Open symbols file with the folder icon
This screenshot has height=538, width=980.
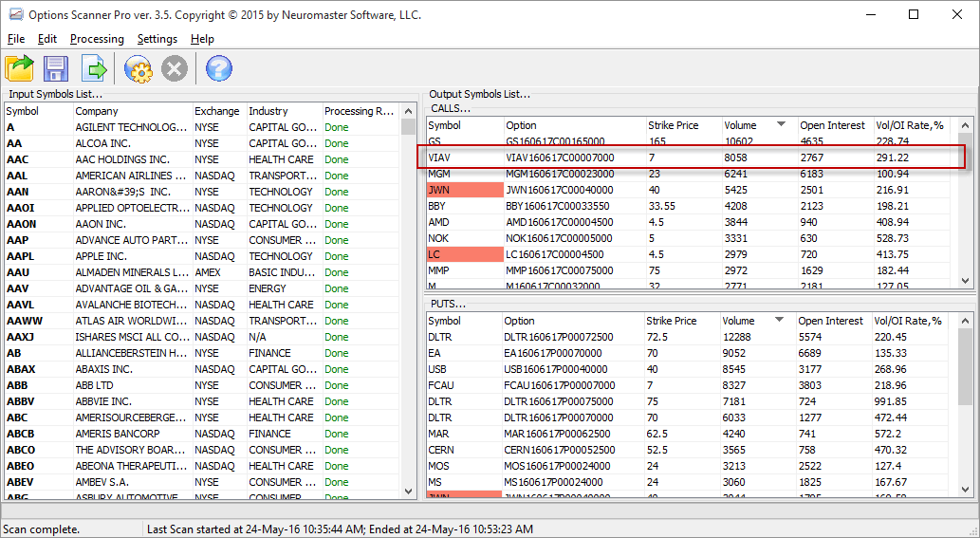tap(19, 68)
